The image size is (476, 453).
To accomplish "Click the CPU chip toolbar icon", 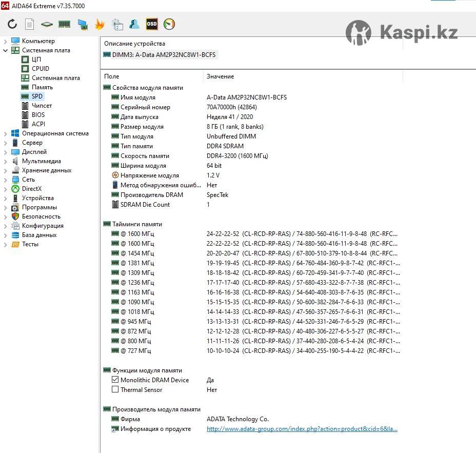I will pos(47,24).
